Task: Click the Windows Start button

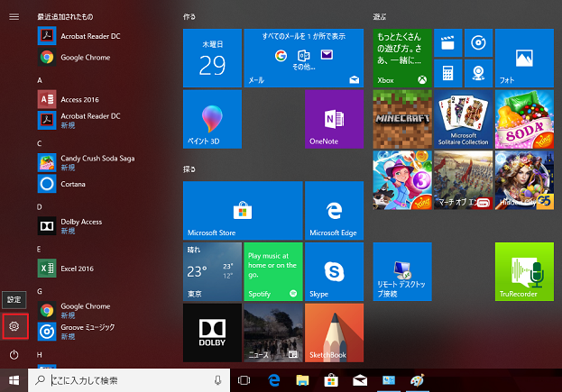Action: pos(14,380)
